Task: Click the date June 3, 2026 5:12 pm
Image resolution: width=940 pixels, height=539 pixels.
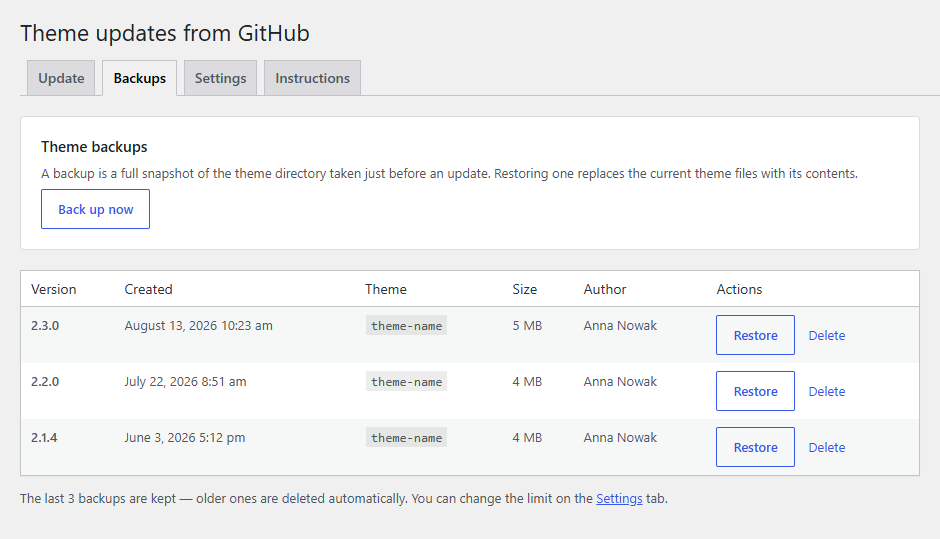Action: point(185,438)
